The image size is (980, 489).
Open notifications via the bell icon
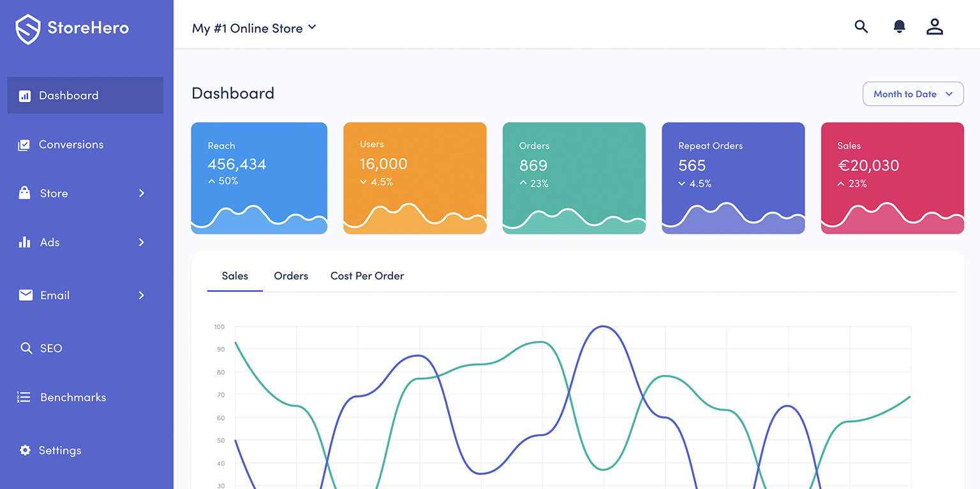pyautogui.click(x=899, y=27)
